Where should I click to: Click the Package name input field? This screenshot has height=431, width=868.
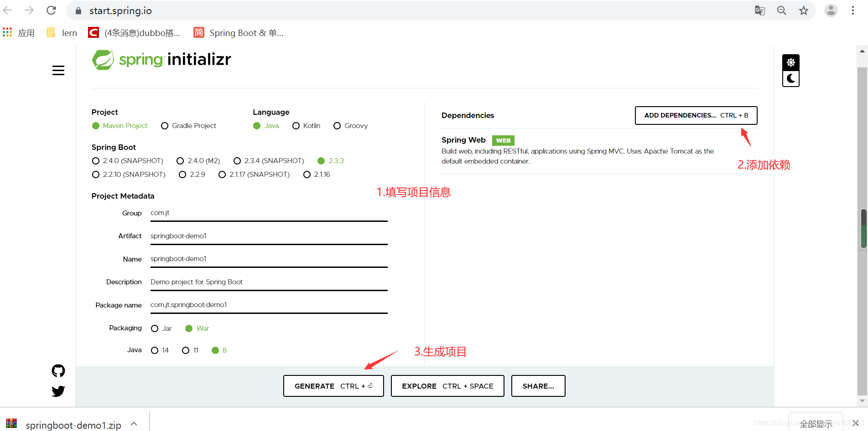[x=269, y=305]
